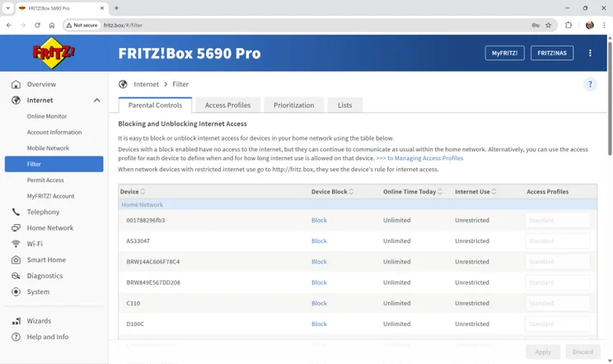Open the Overview page from sidebar
This screenshot has height=364, width=613.
point(41,84)
